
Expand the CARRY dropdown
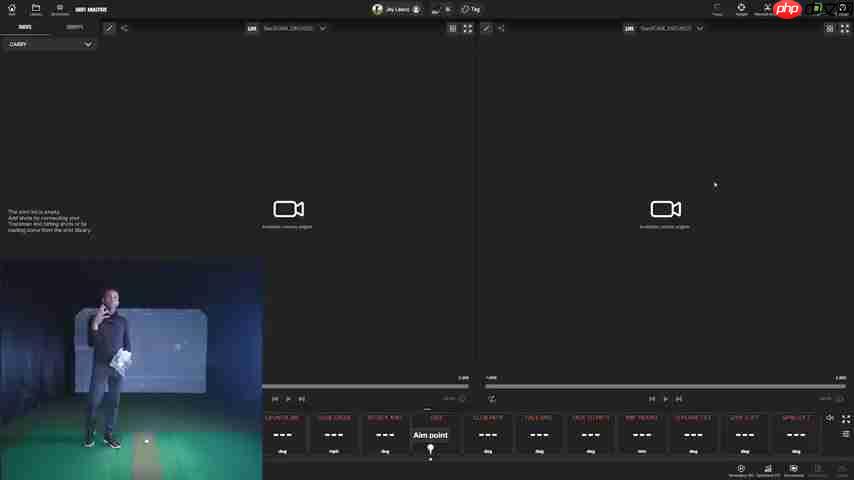(x=50, y=44)
